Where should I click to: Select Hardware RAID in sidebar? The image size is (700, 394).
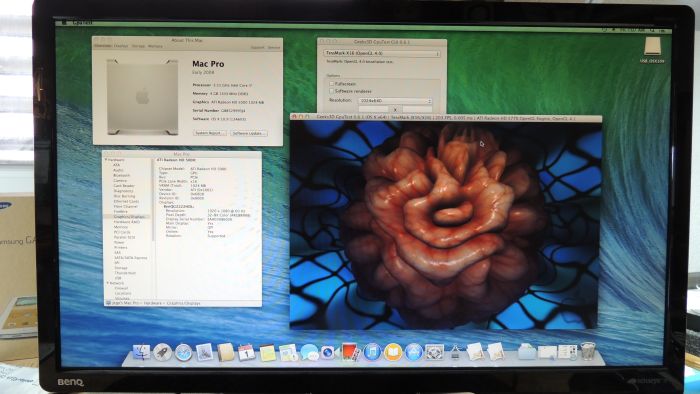[x=126, y=222]
